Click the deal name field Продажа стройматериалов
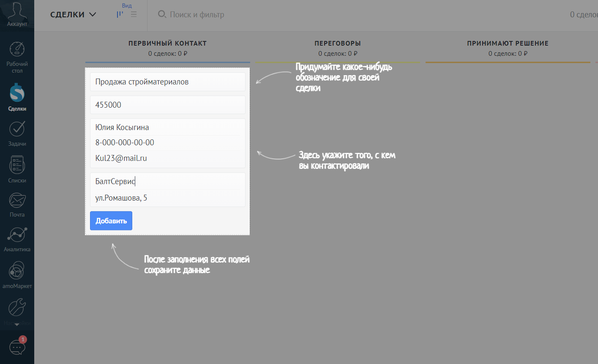Image resolution: width=598 pixels, height=364 pixels. 167,82
